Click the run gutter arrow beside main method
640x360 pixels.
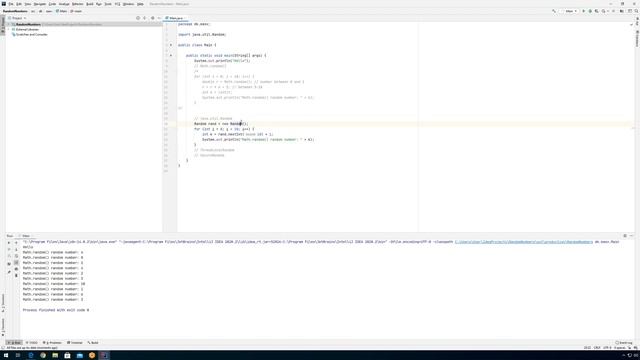(x=171, y=56)
